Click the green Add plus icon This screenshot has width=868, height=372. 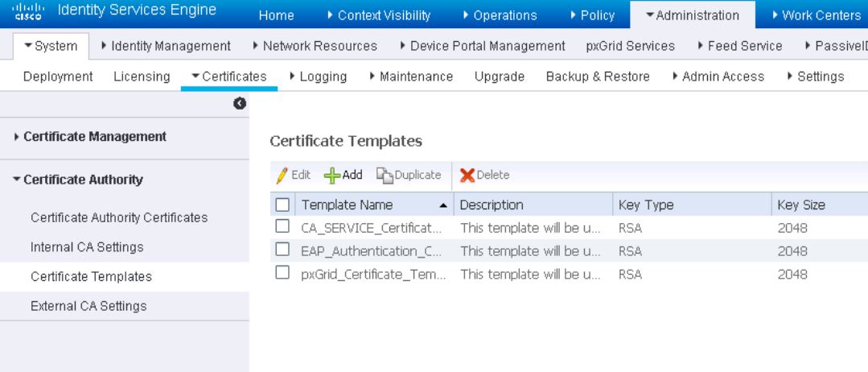(x=332, y=176)
